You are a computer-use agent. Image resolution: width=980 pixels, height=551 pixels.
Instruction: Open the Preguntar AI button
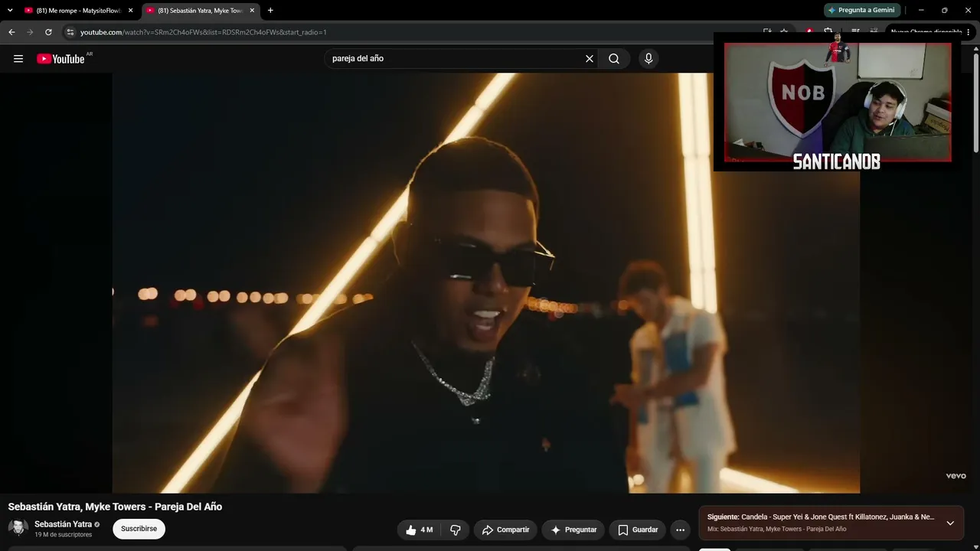click(x=573, y=530)
